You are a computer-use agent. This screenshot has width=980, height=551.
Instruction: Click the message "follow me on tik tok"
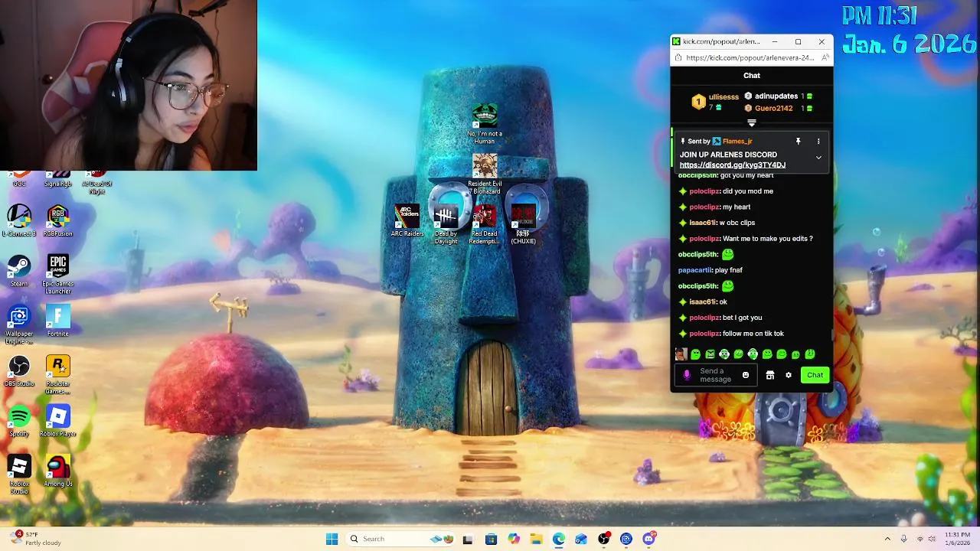(x=753, y=334)
